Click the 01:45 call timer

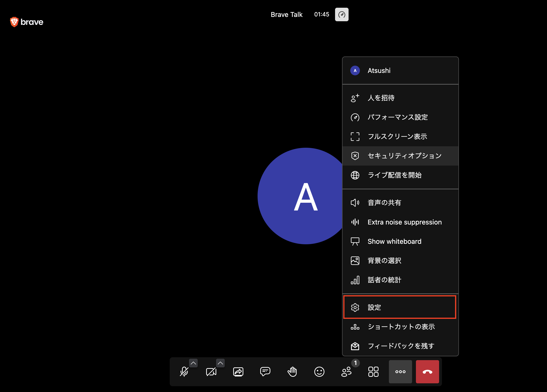click(x=322, y=14)
